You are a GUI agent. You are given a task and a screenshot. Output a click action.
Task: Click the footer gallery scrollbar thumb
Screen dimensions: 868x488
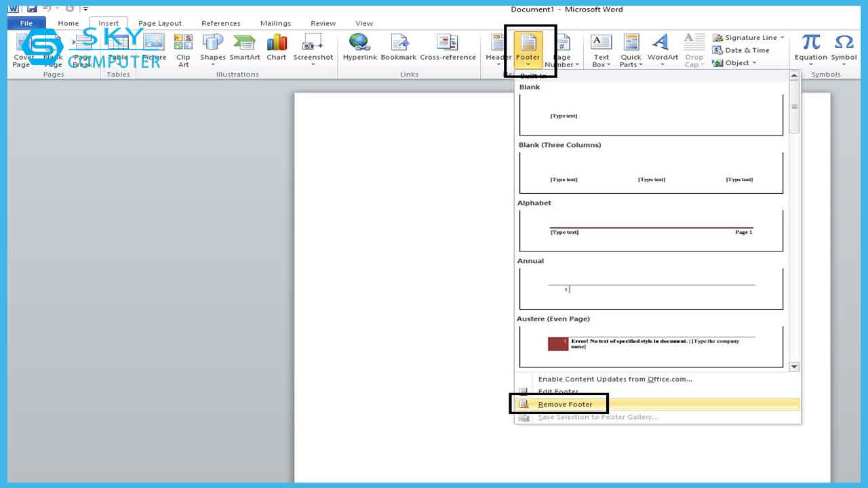tap(794, 106)
